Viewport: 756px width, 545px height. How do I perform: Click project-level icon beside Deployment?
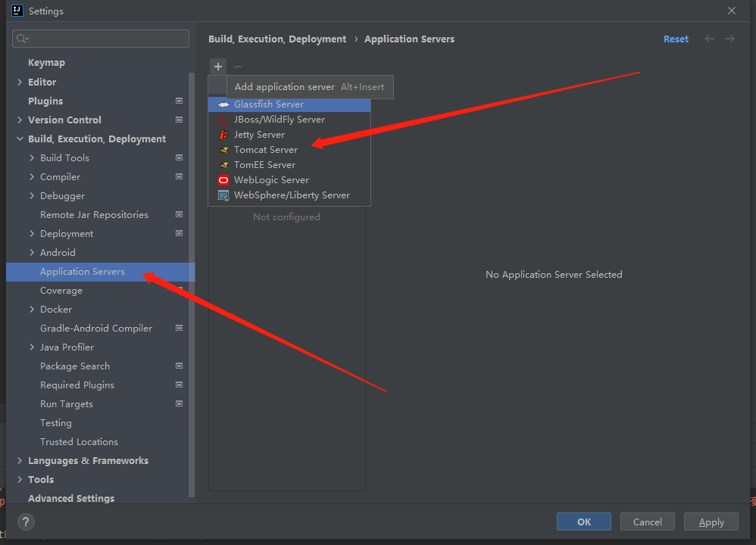[179, 233]
